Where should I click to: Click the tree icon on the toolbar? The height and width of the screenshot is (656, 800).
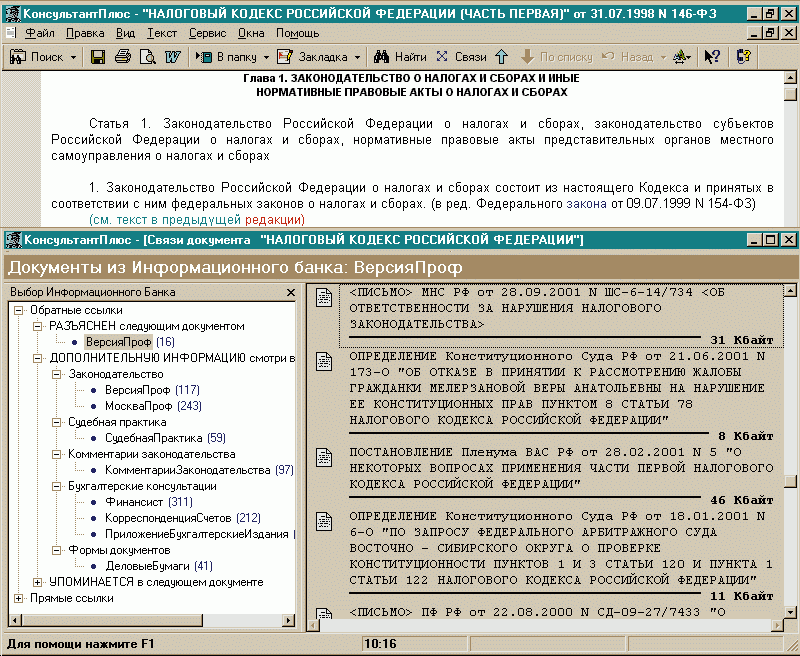pyautogui.click(x=682, y=57)
